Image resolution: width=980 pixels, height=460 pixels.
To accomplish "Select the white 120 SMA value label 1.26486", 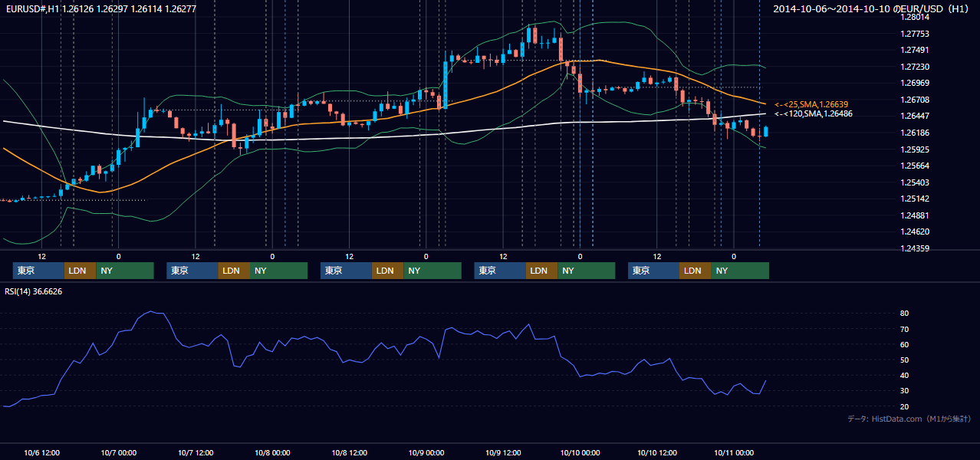I will 814,113.
